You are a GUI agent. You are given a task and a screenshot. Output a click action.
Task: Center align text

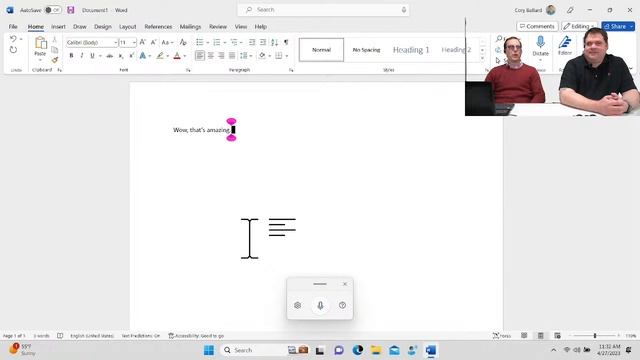coord(211,56)
